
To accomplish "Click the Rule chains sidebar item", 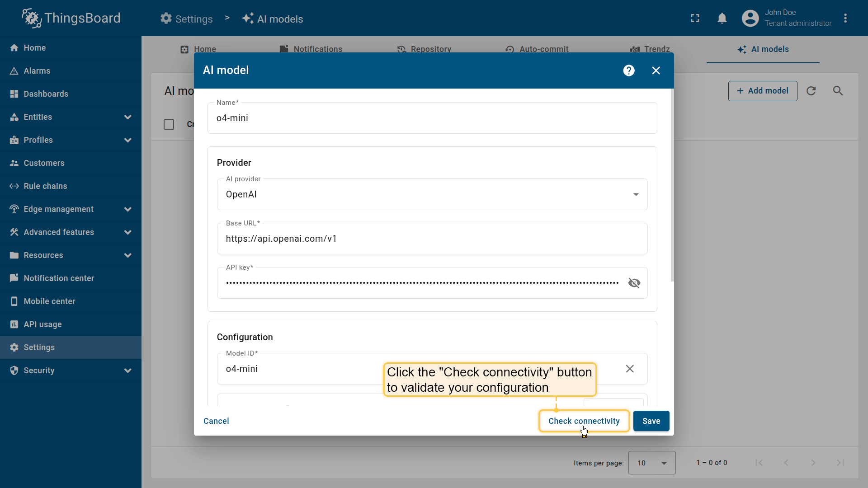I will coord(45,186).
